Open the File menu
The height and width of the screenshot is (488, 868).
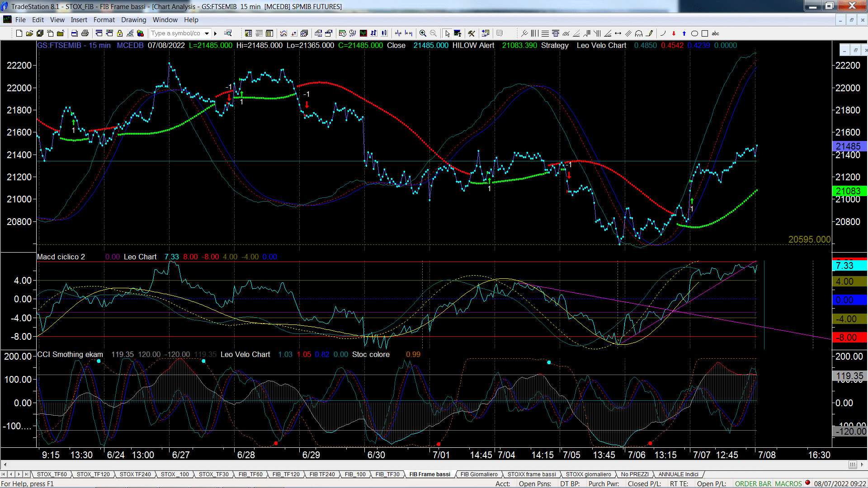click(x=20, y=19)
